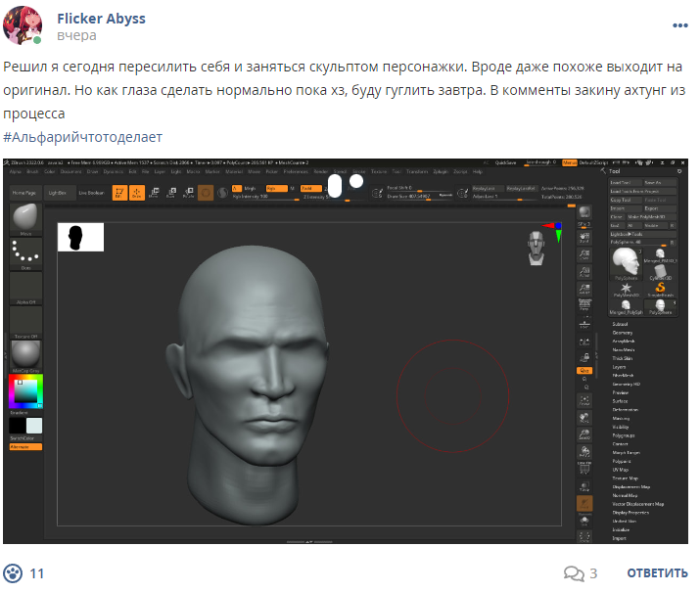
Task: Click the Actual size icon on right shelf
Action: [584, 271]
